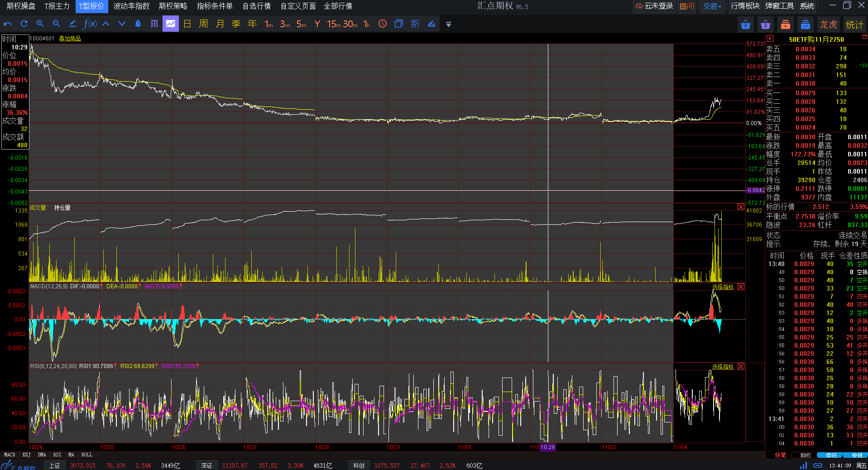Click the undo arrow icon in the toolbar
The image size is (868, 470).
point(8,24)
